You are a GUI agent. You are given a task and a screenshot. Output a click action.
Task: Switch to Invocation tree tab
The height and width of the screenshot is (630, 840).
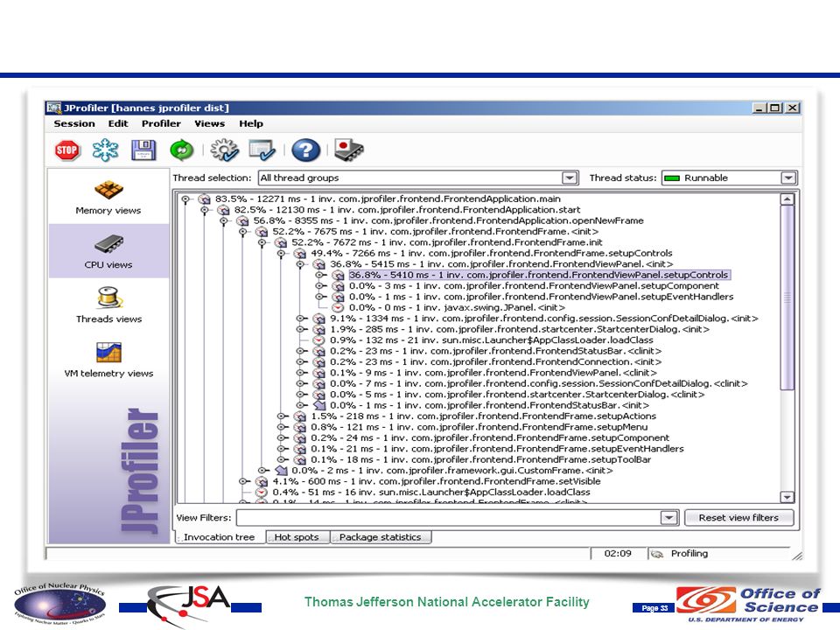pos(219,536)
